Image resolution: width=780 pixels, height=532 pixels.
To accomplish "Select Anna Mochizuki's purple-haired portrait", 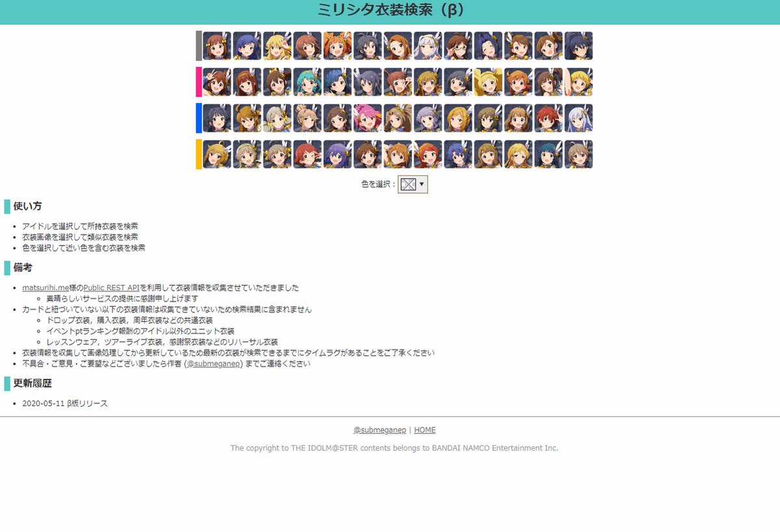I will (x=337, y=155).
